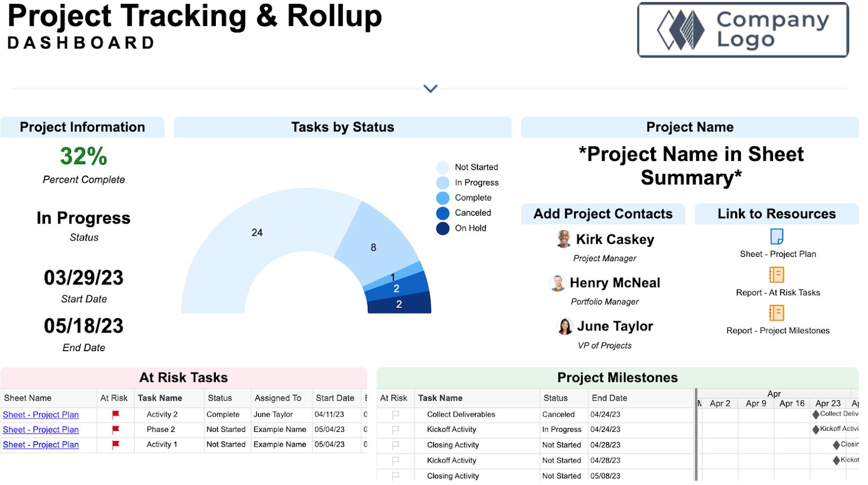Viewport: 868px width, 485px height.
Task: Open the Report - At Risk Tasks icon
Action: click(x=776, y=275)
